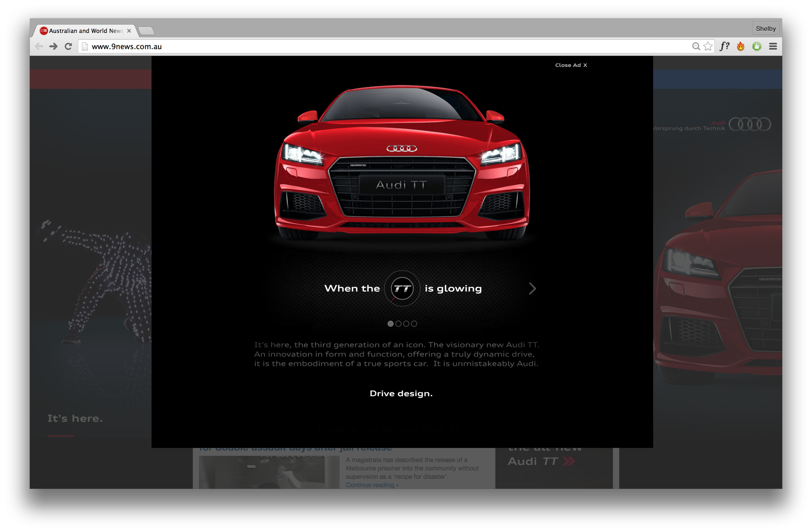This screenshot has height=530, width=812.
Task: Advance to next slide with right chevron
Action: pyautogui.click(x=532, y=289)
